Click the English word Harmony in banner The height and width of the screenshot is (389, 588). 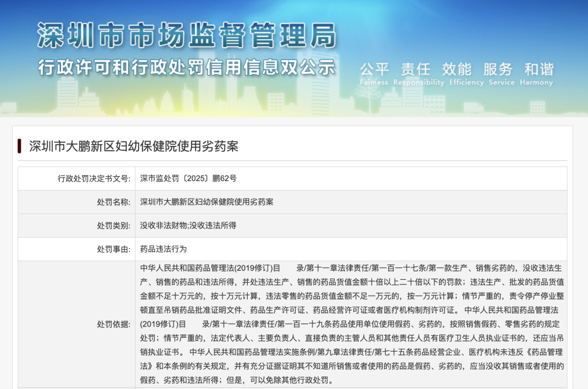(536, 83)
